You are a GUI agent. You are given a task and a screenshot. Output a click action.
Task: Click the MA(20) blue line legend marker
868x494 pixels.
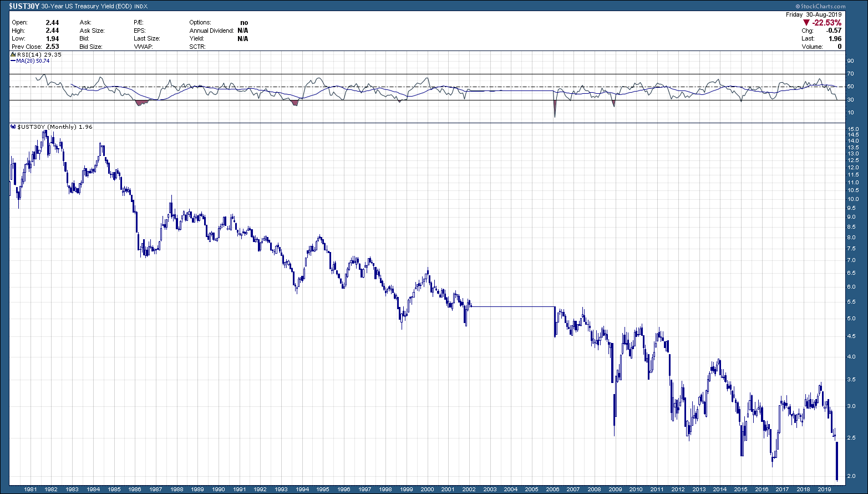click(x=13, y=61)
